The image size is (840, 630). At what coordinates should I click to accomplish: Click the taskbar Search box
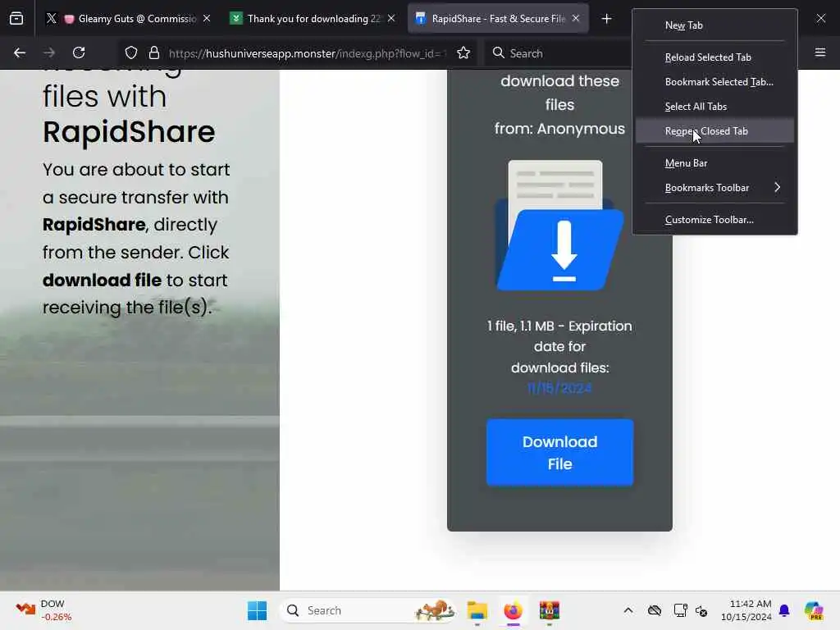[x=368, y=610]
